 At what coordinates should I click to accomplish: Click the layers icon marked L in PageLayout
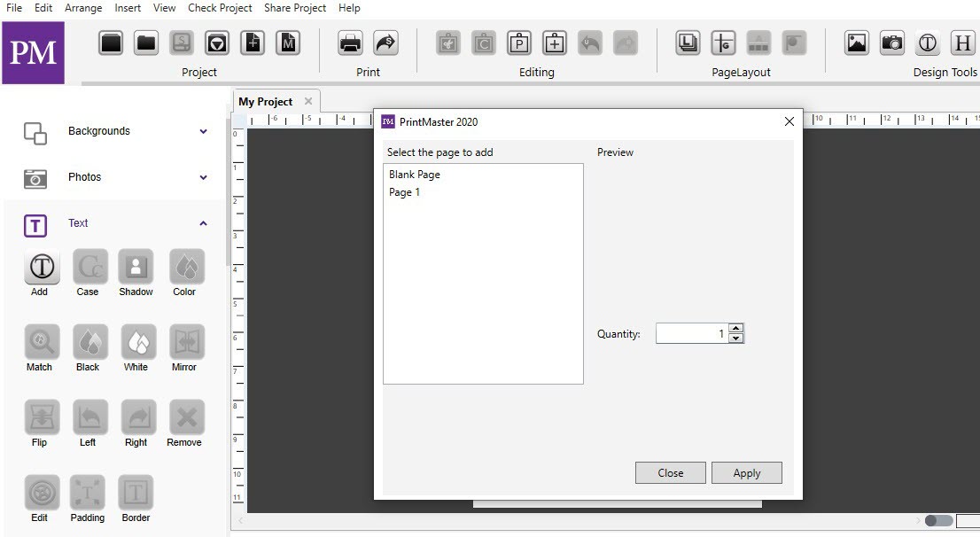[688, 43]
